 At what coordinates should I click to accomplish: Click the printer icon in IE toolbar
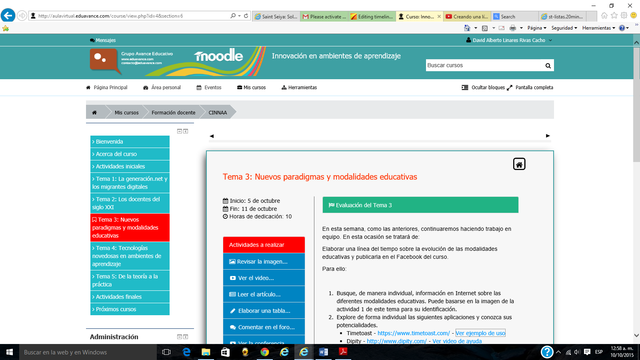click(x=513, y=28)
